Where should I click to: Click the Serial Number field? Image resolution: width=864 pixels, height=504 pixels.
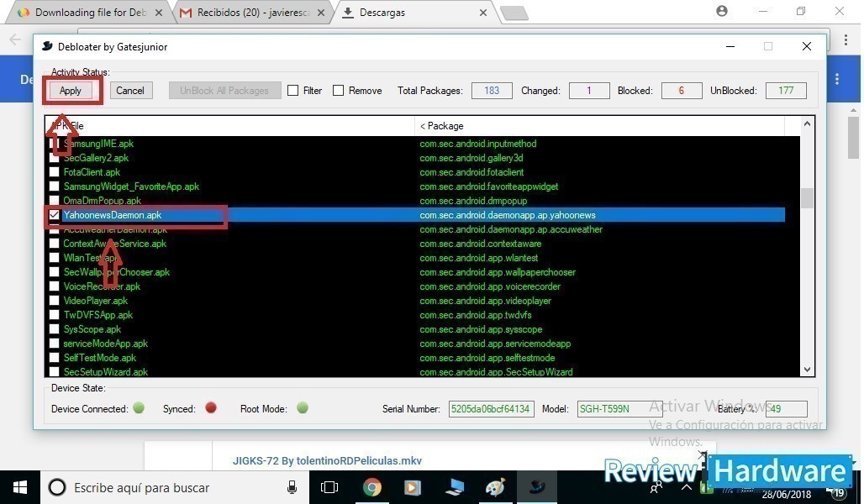[x=491, y=409]
